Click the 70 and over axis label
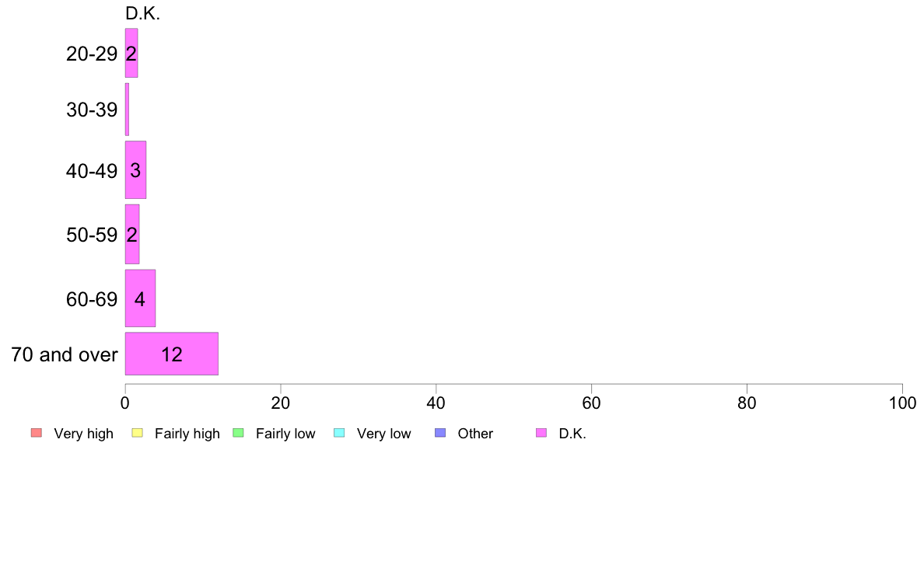This screenshot has height=572, width=924. 65,354
